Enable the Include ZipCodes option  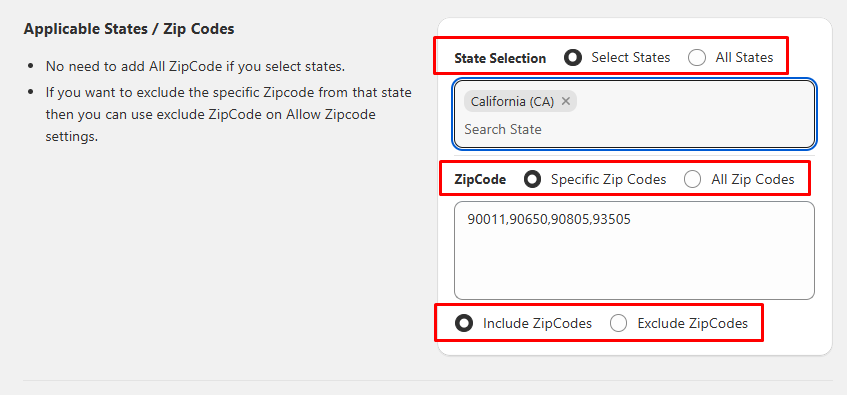pos(464,323)
